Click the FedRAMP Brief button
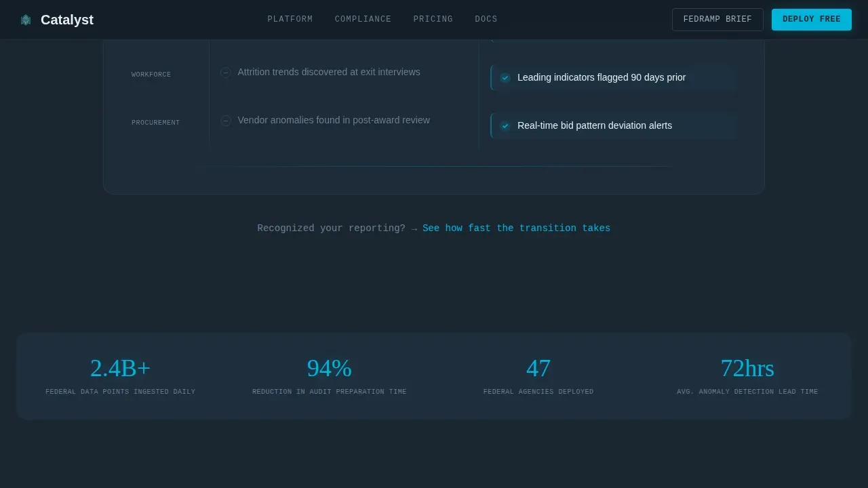 (x=717, y=19)
